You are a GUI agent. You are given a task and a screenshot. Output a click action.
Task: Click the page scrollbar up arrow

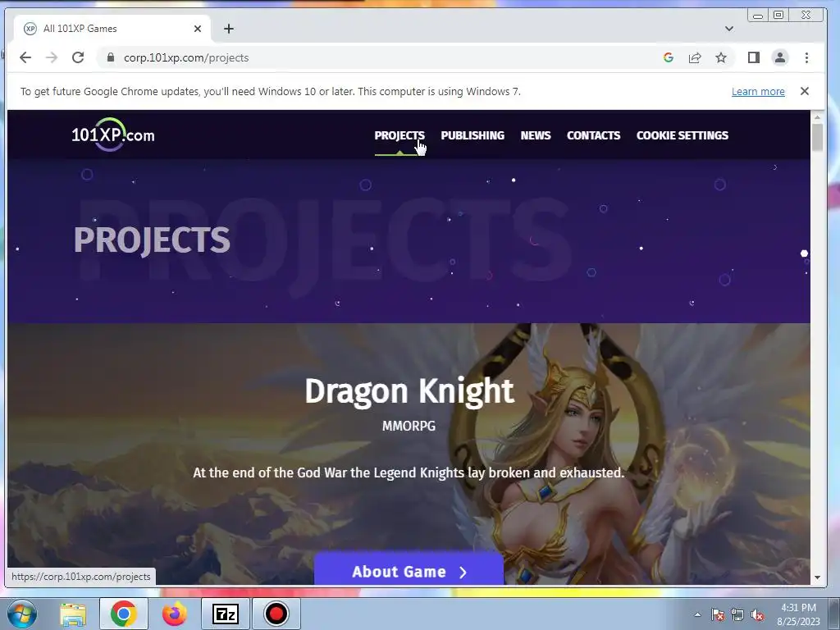pyautogui.click(x=817, y=117)
